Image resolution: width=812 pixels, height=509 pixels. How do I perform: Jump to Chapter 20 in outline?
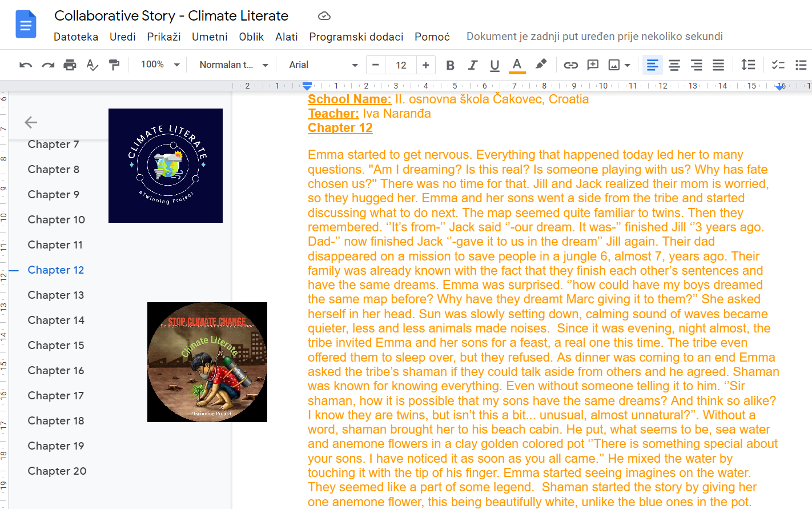tap(57, 471)
